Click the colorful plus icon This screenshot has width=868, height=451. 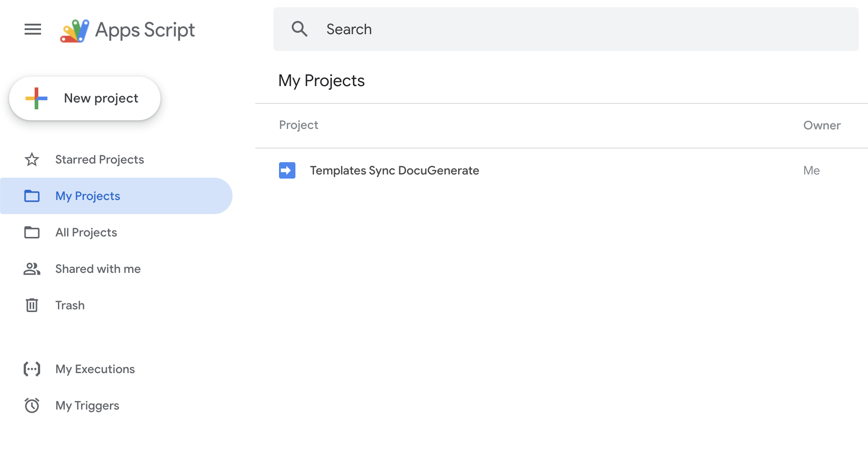tap(36, 98)
